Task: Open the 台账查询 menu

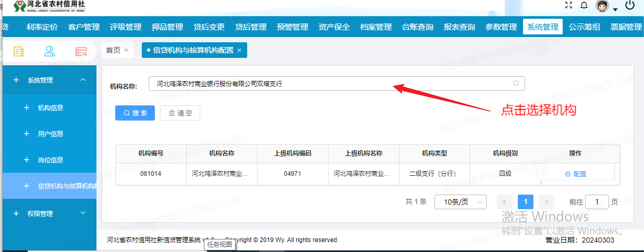Action: (418, 27)
